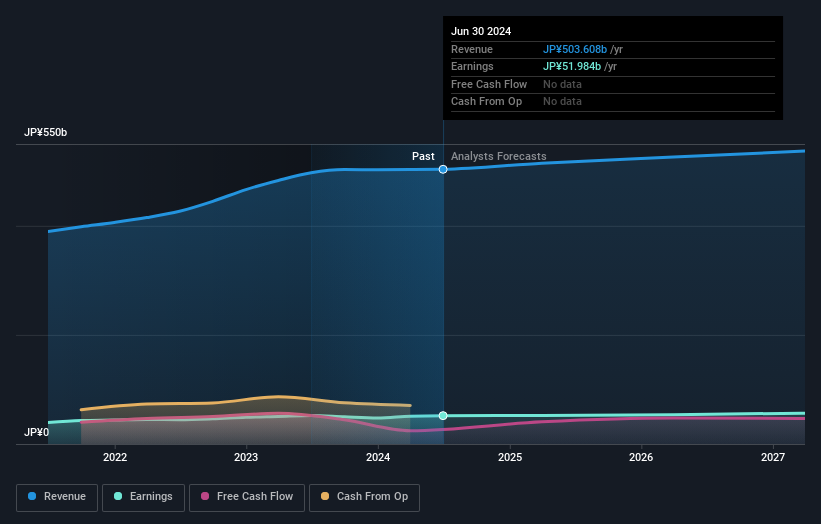Click Cash From Op row in tooltip
Viewport: 821px width, 524px height.
613,102
